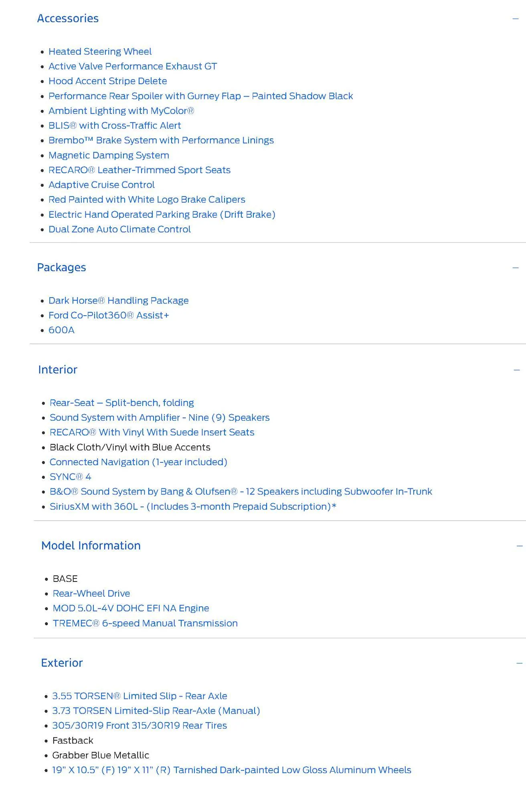Collapse the Packages section minus icon
This screenshot has width=526, height=812.
point(516,267)
